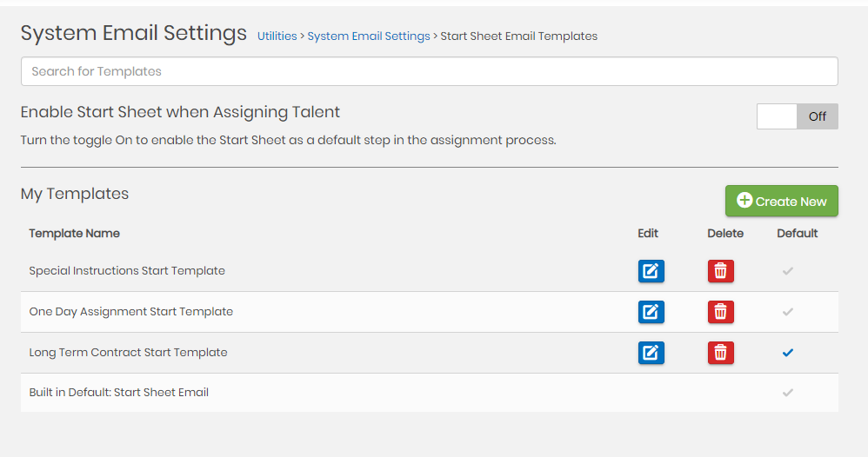The image size is (868, 457).
Task: Select Long Term Contract Start Template name
Action: (x=128, y=353)
